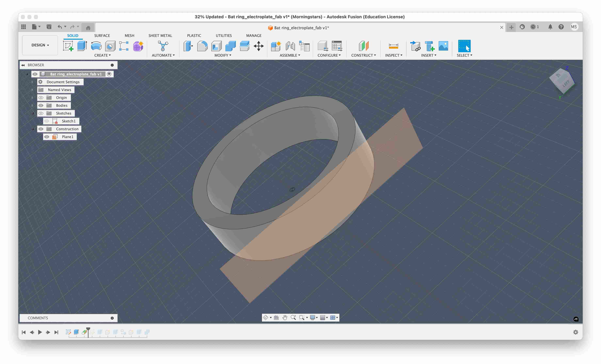Expand the Named Views node
The height and width of the screenshot is (364, 601).
[x=32, y=90]
